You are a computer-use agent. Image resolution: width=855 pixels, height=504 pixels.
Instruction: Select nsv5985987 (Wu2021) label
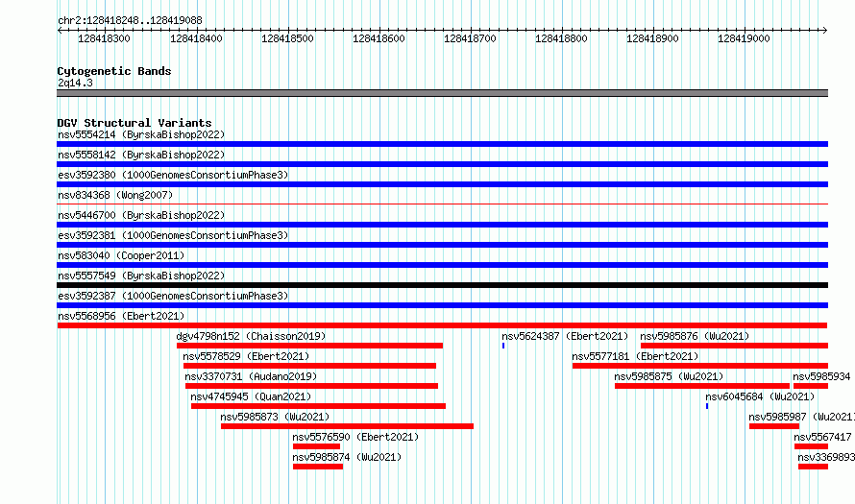pos(801,417)
